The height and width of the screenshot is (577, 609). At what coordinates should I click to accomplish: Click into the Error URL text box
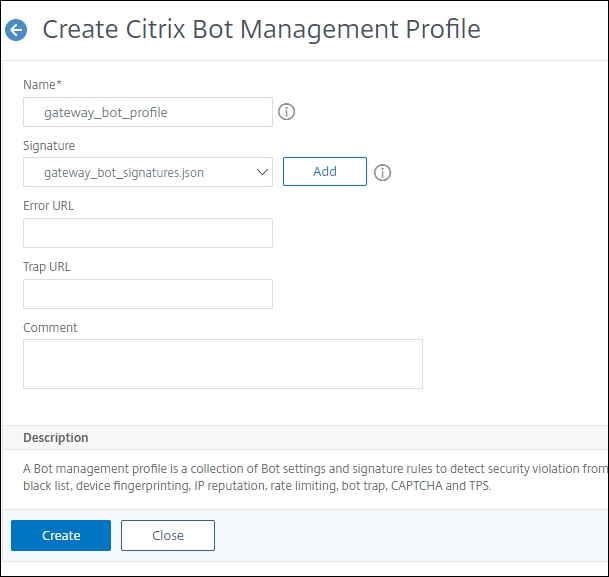pyautogui.click(x=147, y=233)
